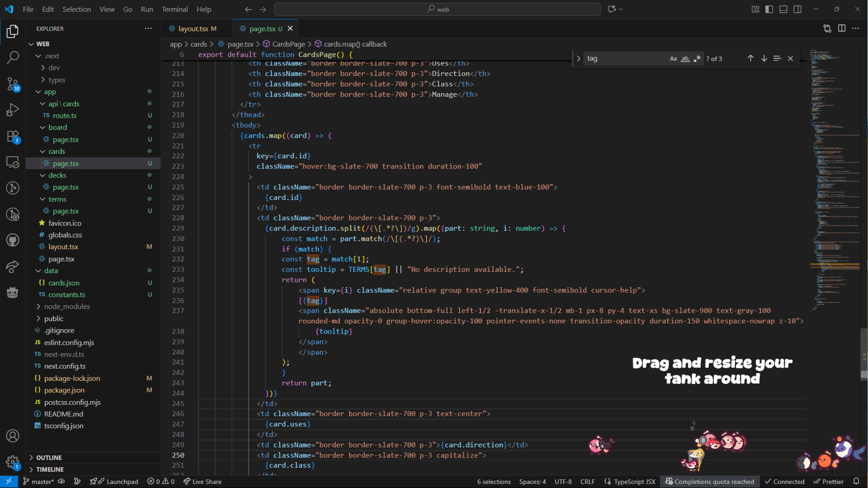Switch to the layout.tsx tab
The image size is (868, 488).
[195, 28]
